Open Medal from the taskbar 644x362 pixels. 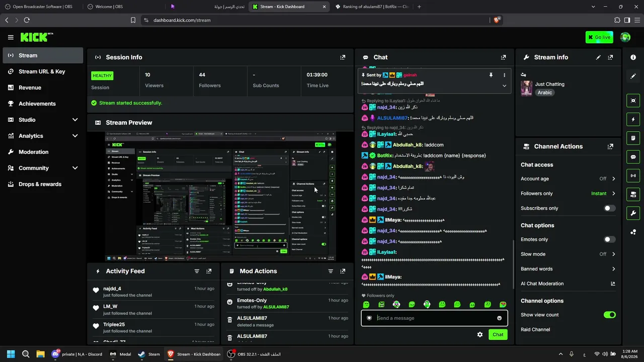tap(121, 354)
